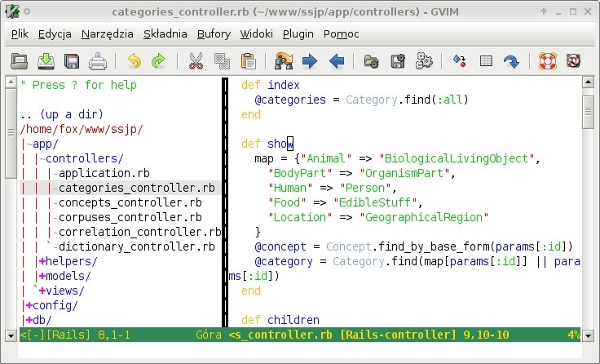Click 'def index' in the code

point(270,85)
